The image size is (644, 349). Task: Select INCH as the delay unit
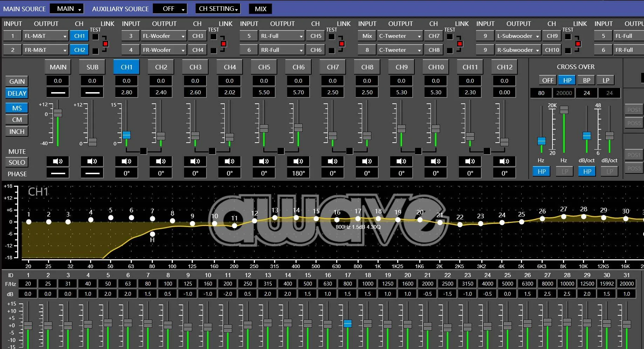coord(17,131)
